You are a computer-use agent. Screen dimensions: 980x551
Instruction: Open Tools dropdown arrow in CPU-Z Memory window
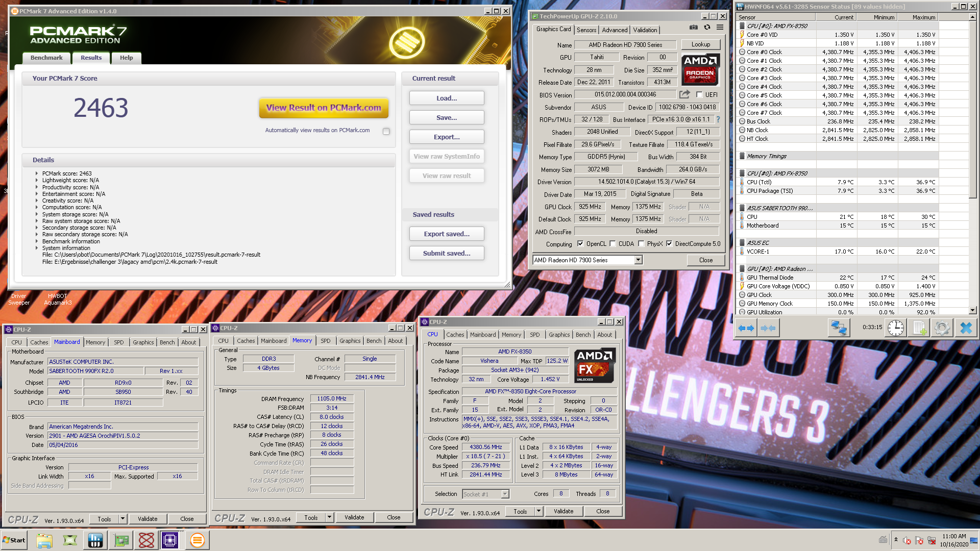tap(329, 517)
